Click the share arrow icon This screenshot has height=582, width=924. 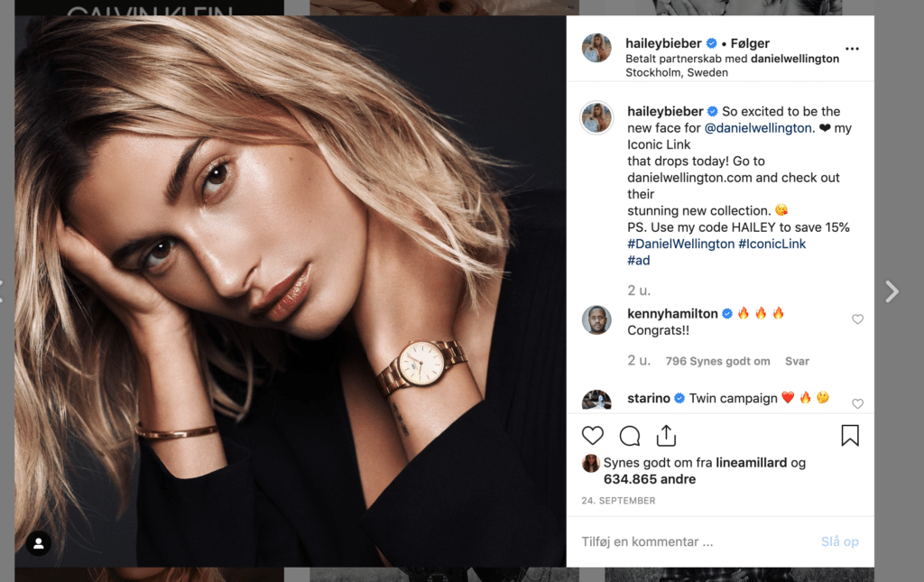[x=667, y=435]
